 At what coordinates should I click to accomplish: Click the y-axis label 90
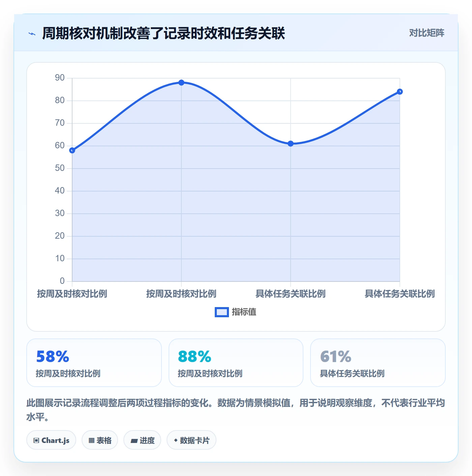pyautogui.click(x=60, y=78)
